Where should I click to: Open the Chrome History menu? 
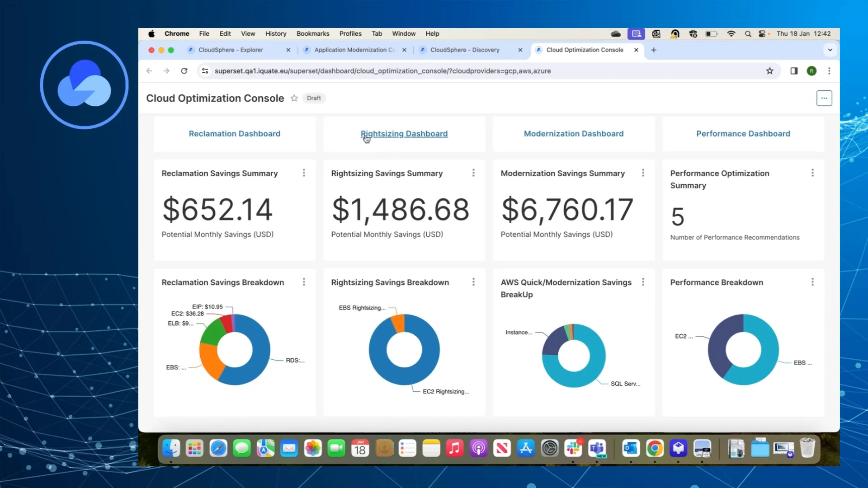[276, 34]
